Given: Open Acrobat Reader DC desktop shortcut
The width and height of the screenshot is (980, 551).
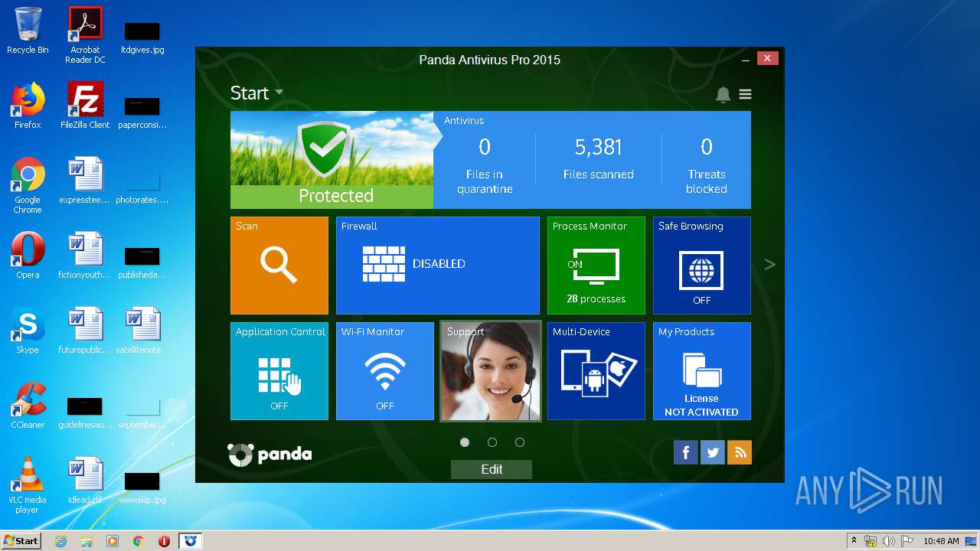Looking at the screenshot, I should (x=85, y=35).
